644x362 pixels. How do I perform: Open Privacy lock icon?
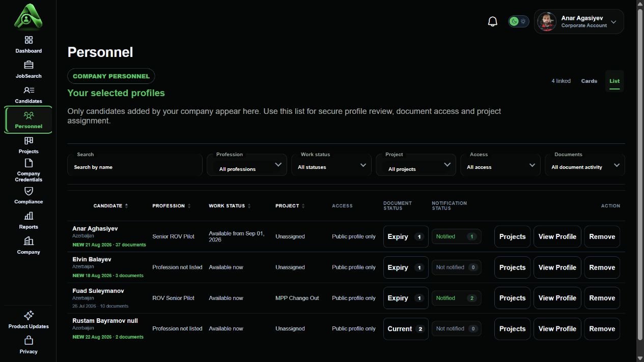tap(29, 340)
